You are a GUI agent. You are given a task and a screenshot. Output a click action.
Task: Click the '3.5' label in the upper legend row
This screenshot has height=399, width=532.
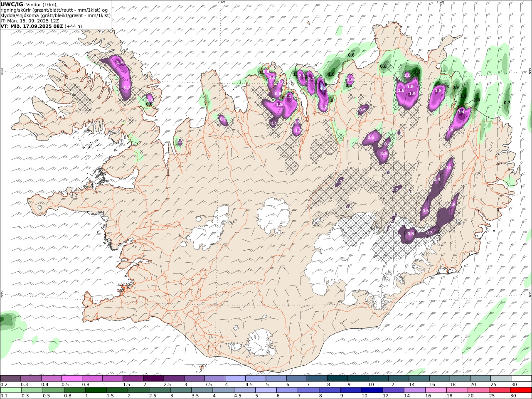pos(208,384)
